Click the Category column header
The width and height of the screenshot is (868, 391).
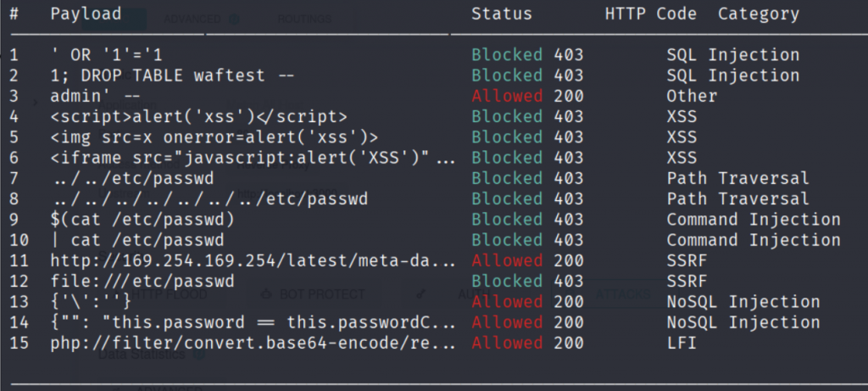[x=759, y=14]
